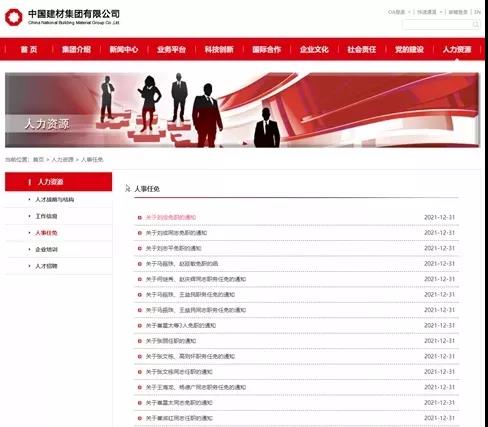
Task: Open 人才招聘 in the left sidebar
Action: [x=46, y=266]
